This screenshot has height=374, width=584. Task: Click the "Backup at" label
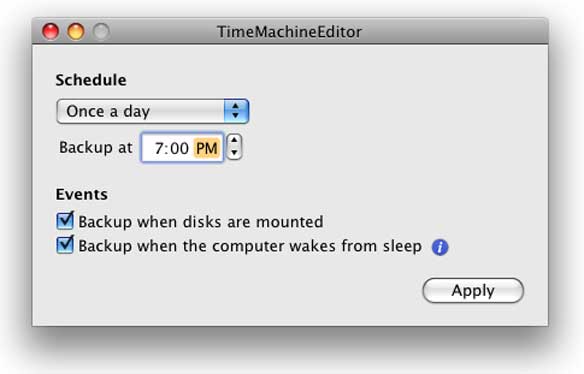(x=96, y=148)
